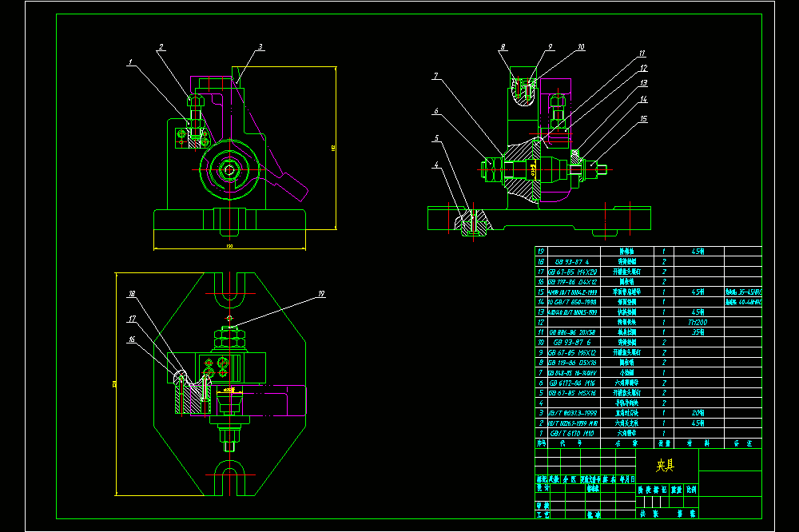The width and height of the screenshot is (799, 532).
Task: Select balloon label 3 in the top-left view
Action: coord(260,47)
